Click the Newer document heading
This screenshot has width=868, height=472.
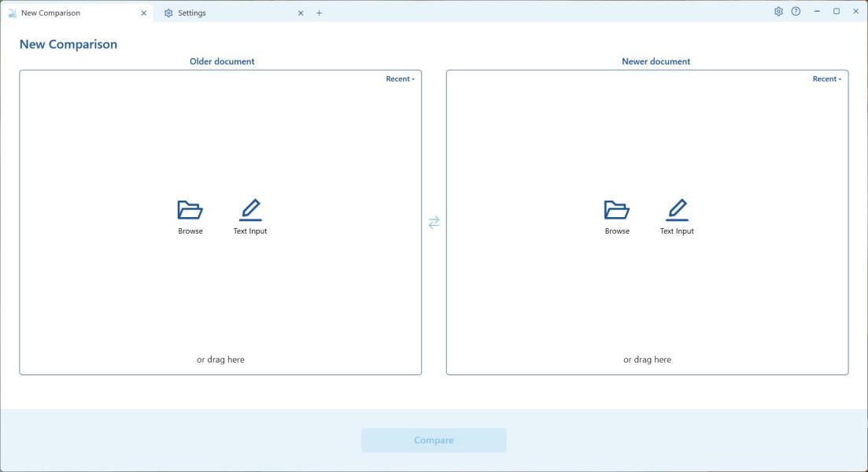pyautogui.click(x=656, y=61)
